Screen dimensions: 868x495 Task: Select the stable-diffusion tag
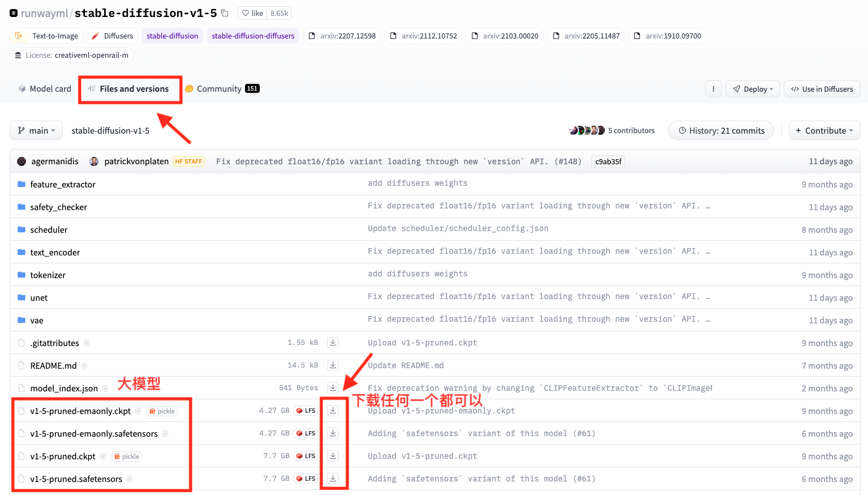[x=172, y=36]
